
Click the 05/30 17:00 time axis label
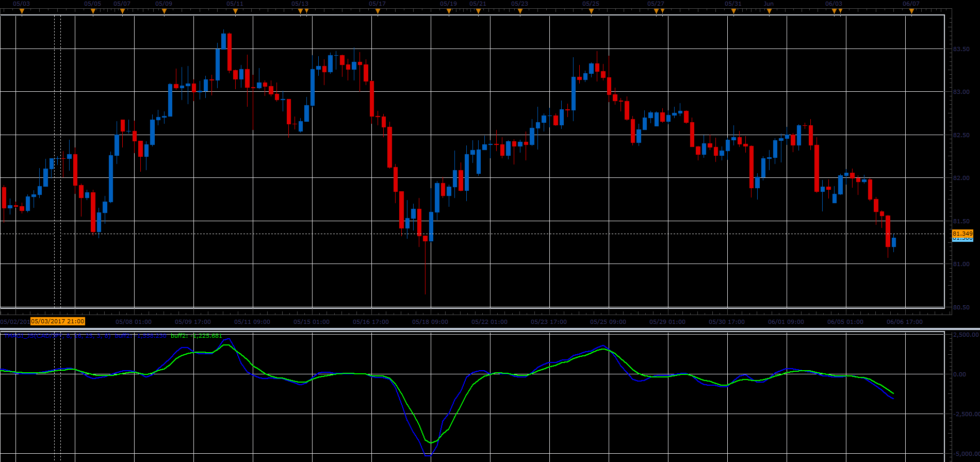[727, 322]
